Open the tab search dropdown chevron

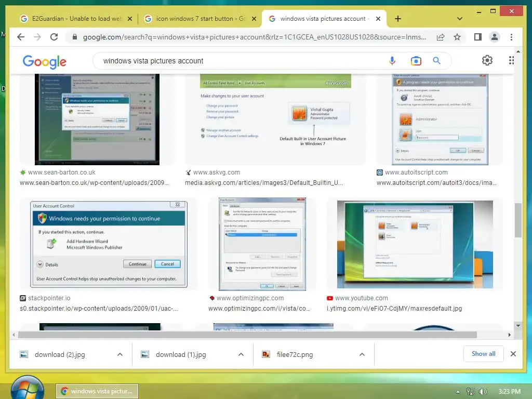(459, 19)
